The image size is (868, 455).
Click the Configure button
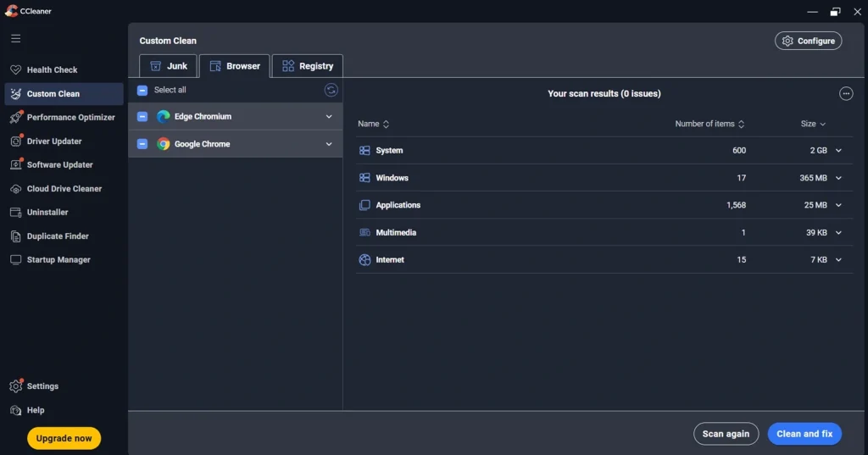click(808, 41)
